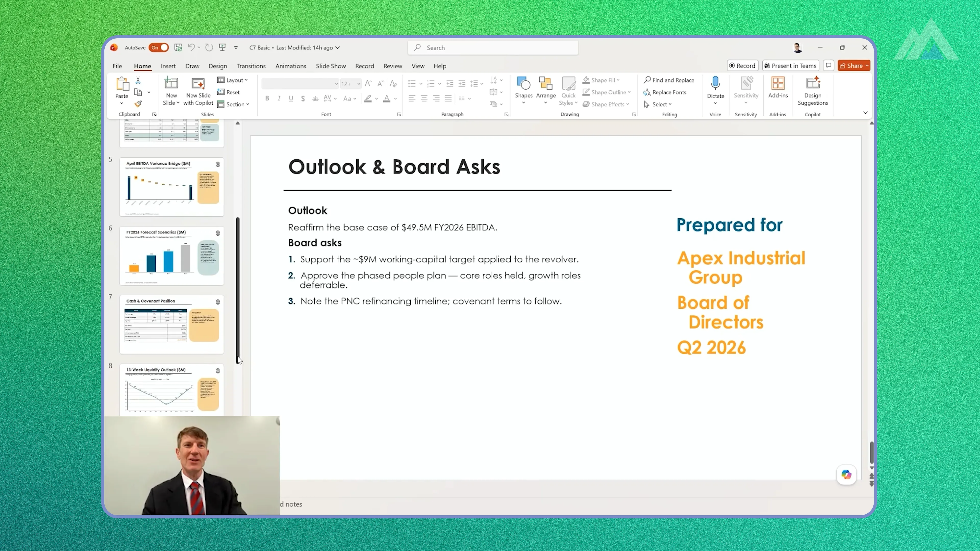Click the Save icon in title bar
The image size is (980, 551).
(x=178, y=47)
